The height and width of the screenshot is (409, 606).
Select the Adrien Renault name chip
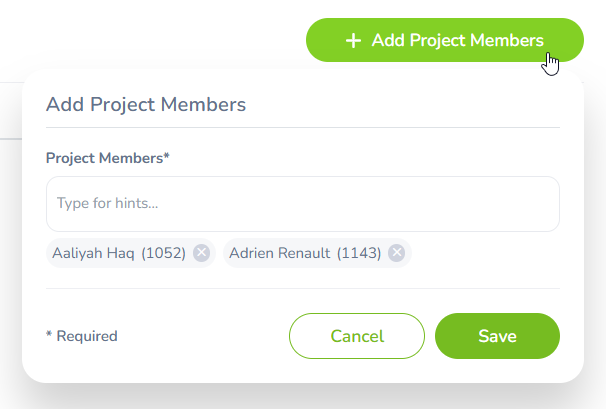317,253
